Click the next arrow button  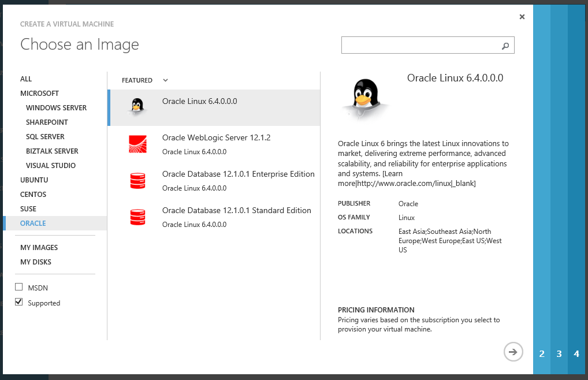[x=513, y=351]
